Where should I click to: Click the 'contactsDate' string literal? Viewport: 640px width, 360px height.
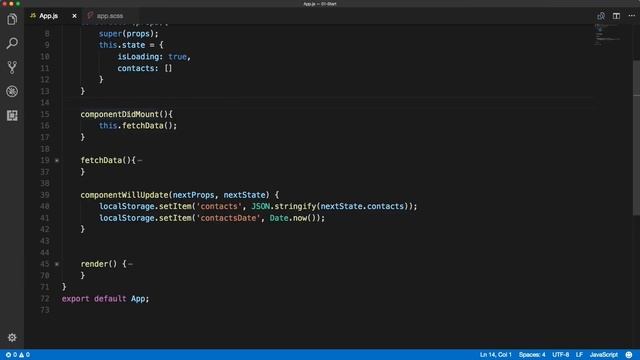click(x=229, y=218)
